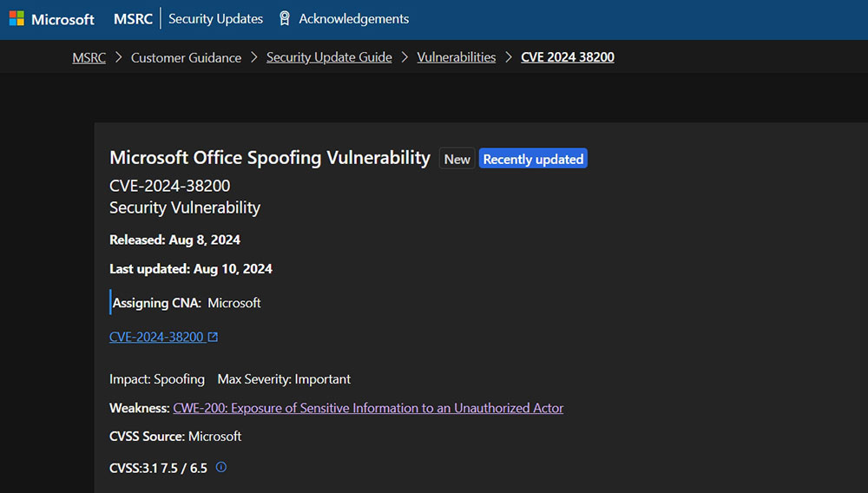Image resolution: width=868 pixels, height=493 pixels.
Task: Select Max Severity: Important text
Action: coord(284,379)
